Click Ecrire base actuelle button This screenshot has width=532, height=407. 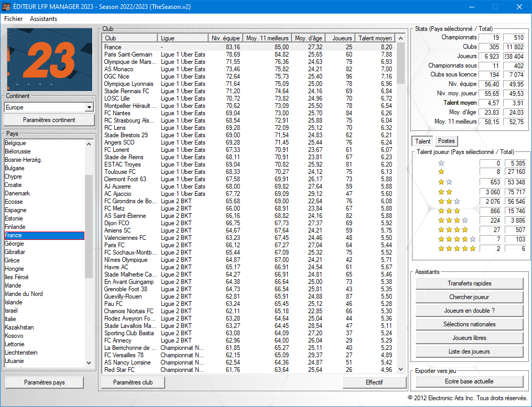tap(469, 381)
